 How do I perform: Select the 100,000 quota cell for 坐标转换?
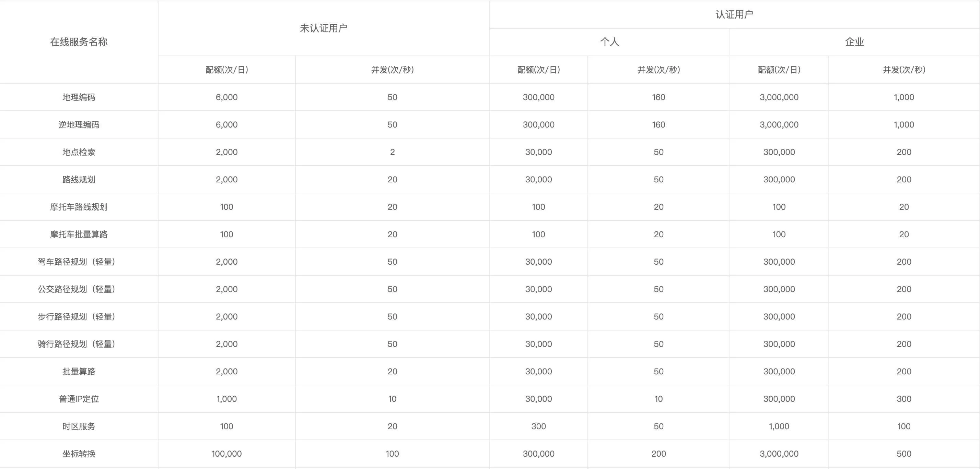[x=226, y=454]
